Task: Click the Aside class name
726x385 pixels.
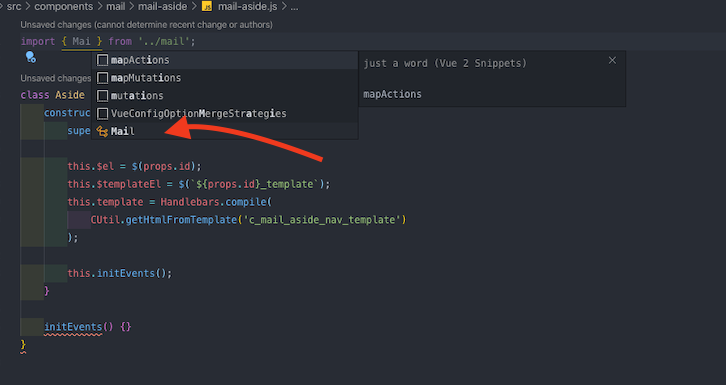Action: 70,95
